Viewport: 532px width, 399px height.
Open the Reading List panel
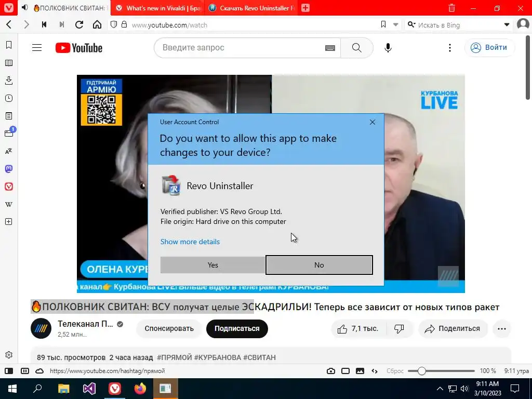pyautogui.click(x=9, y=63)
